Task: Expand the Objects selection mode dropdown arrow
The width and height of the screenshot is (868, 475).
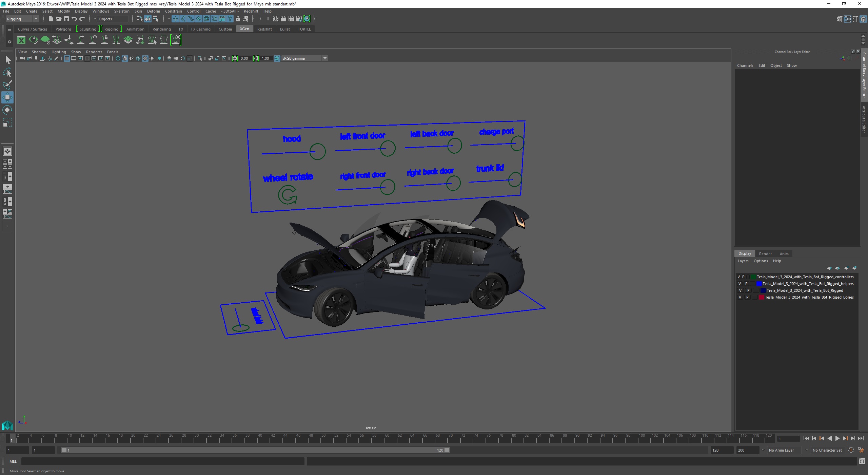Action: click(x=95, y=19)
